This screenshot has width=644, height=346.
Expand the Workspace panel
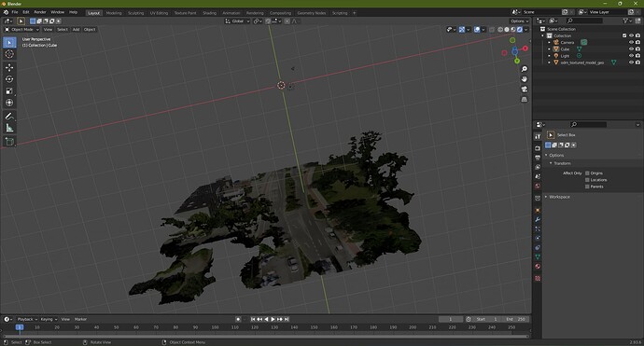(546, 197)
